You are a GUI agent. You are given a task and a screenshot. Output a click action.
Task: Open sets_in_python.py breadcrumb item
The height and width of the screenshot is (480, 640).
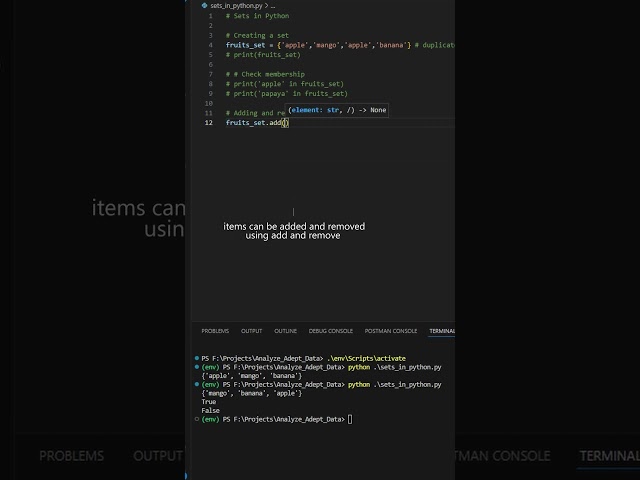236,6
